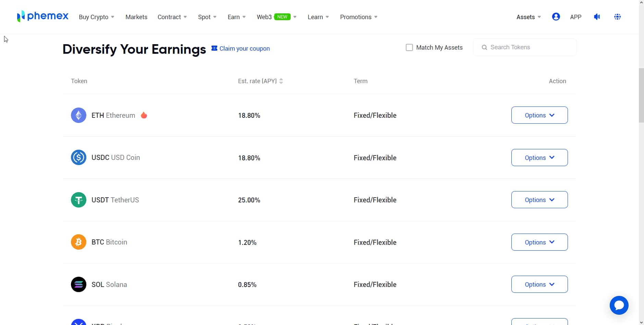Enable the Match My Assets checkbox
The width and height of the screenshot is (644, 325).
[x=409, y=48]
